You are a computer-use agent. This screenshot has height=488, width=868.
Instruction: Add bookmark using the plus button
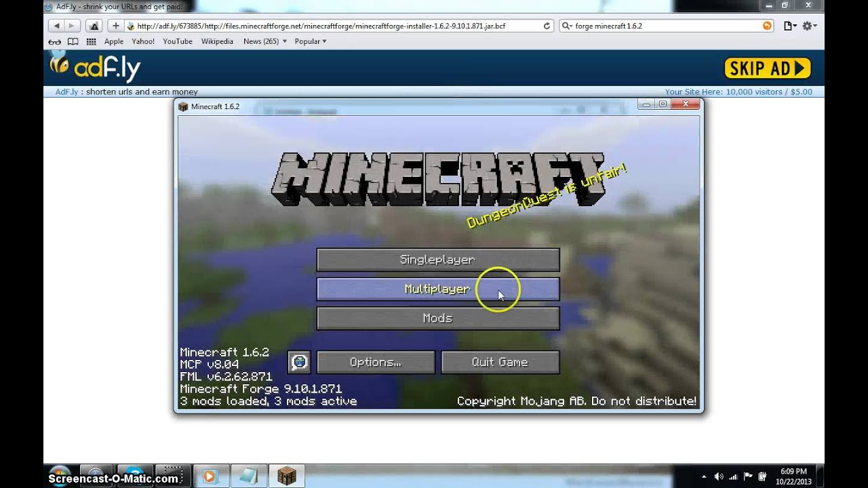[x=115, y=26]
